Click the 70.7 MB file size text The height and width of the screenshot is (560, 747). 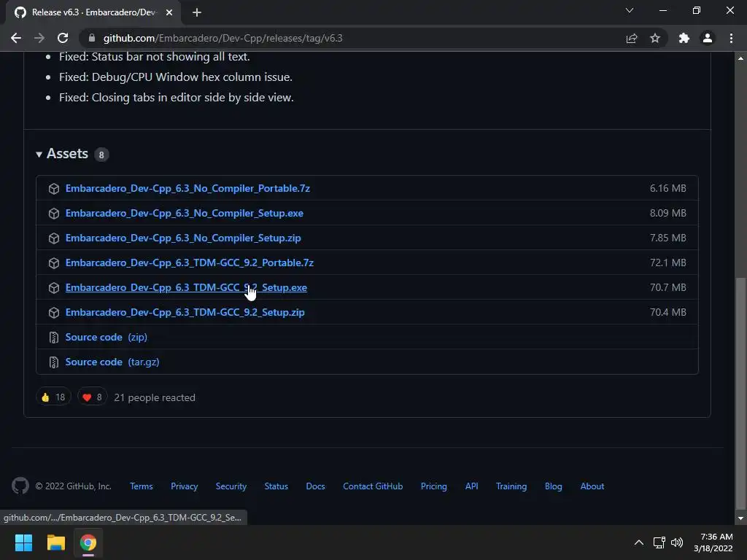point(668,287)
